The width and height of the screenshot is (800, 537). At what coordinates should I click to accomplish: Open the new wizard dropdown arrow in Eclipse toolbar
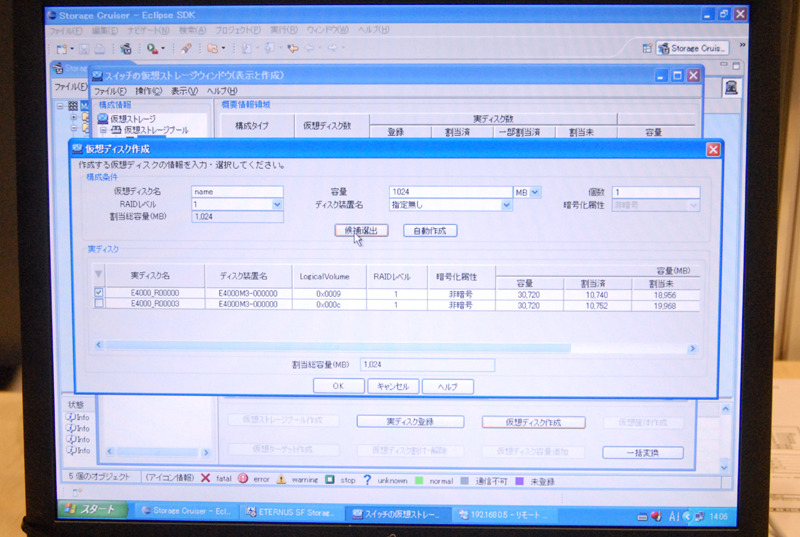coord(72,49)
